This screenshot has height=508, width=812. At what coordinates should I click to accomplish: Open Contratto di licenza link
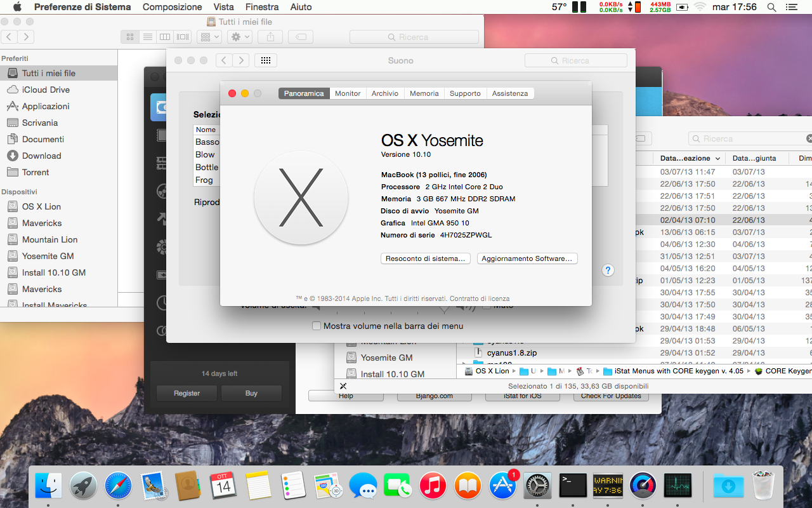point(480,298)
